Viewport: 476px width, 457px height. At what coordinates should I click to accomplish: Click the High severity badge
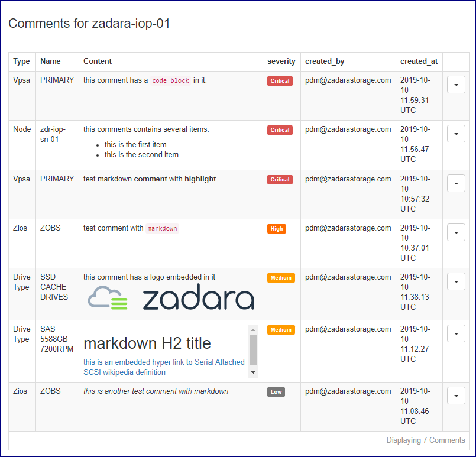pyautogui.click(x=276, y=229)
